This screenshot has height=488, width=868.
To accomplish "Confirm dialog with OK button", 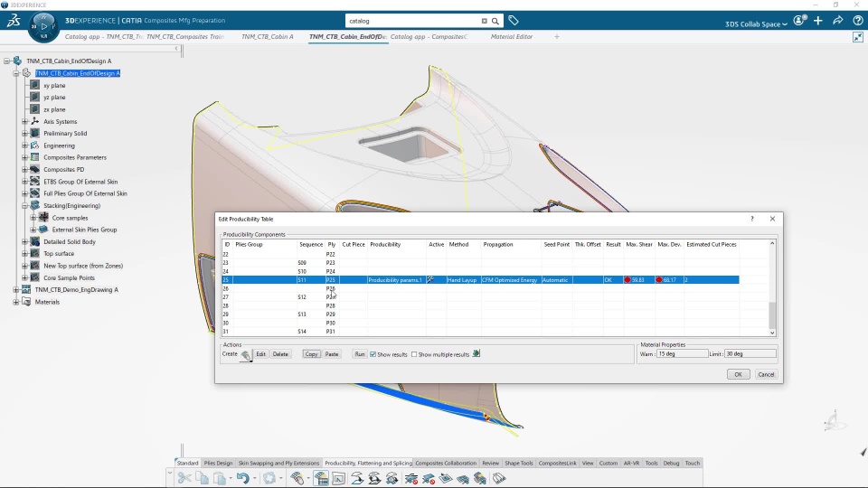I will 738,374.
